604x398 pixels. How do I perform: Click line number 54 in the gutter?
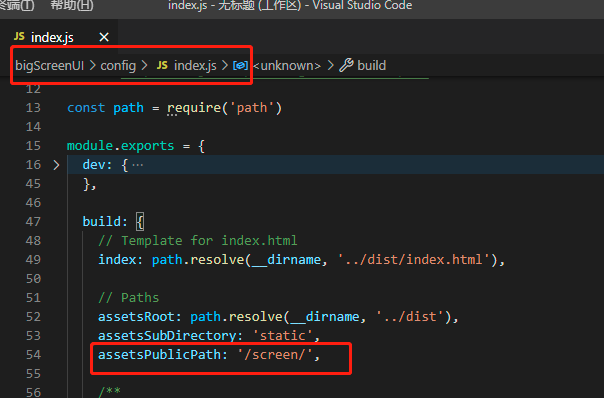point(33,354)
